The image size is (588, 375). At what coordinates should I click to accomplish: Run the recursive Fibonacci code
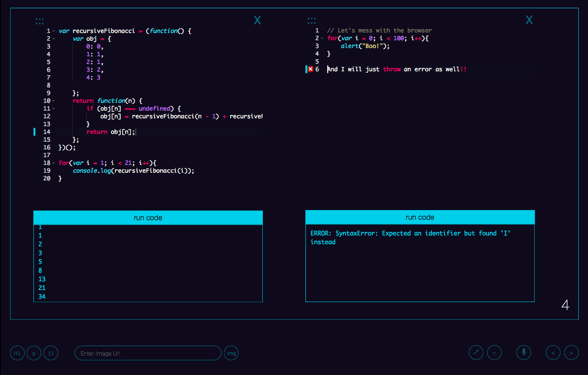pyautogui.click(x=148, y=217)
